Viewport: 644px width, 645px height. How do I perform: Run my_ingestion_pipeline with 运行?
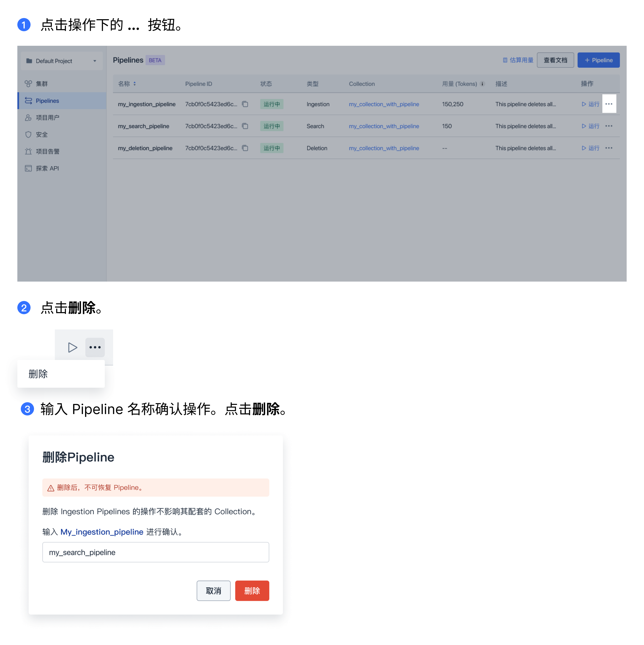click(x=591, y=104)
